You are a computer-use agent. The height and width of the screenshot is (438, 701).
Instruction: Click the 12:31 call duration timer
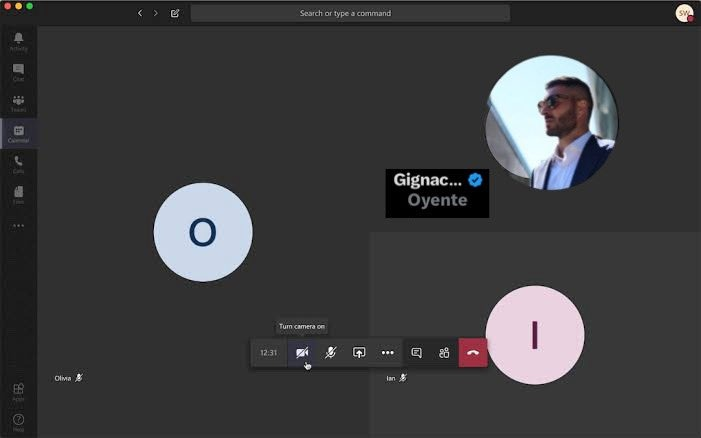tap(269, 353)
